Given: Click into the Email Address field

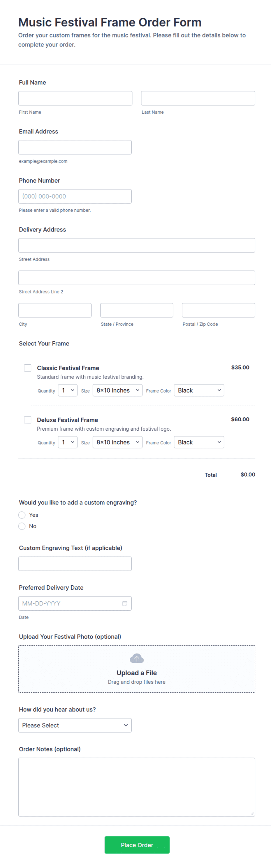Looking at the screenshot, I should coord(75,147).
